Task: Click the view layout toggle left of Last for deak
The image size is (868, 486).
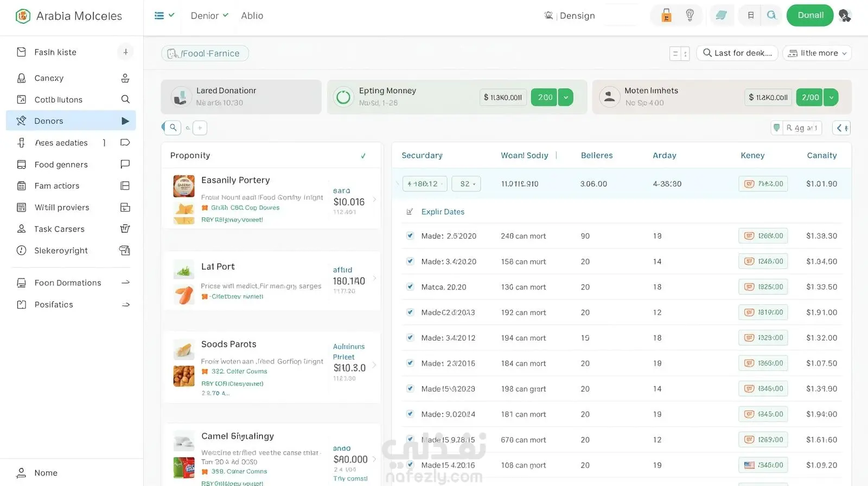Action: [x=679, y=53]
